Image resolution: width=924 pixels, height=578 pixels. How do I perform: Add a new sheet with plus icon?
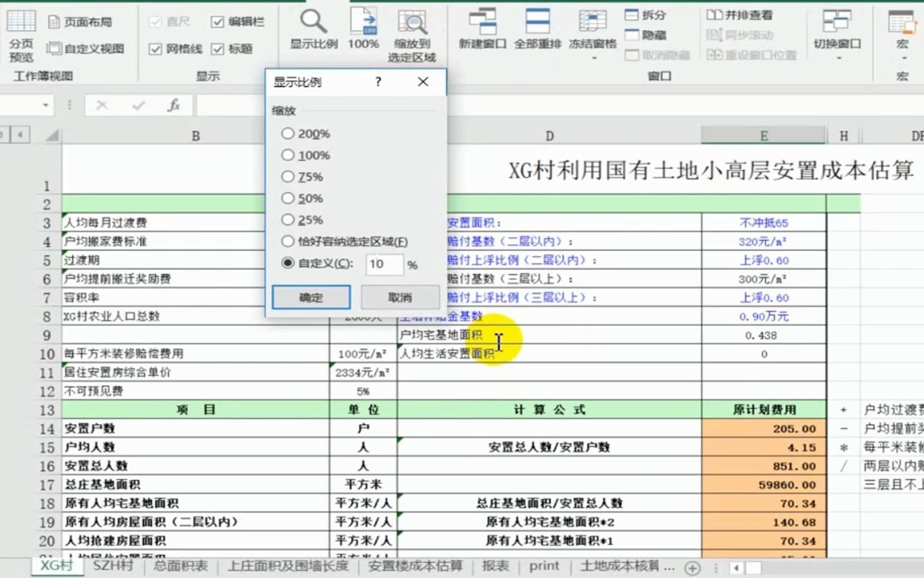(692, 568)
